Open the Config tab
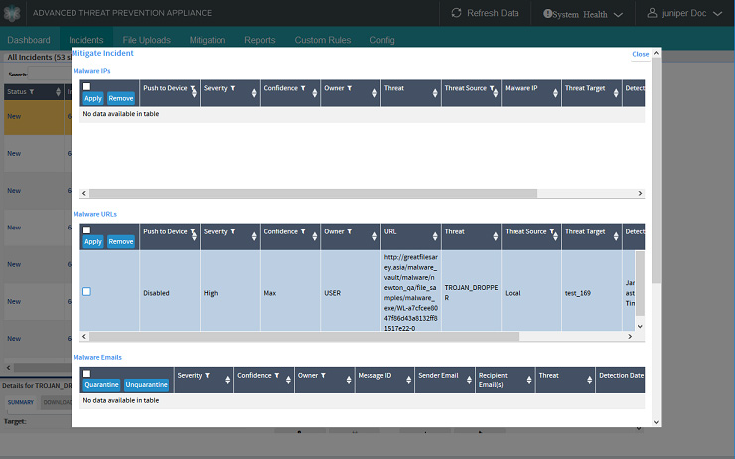This screenshot has width=735, height=459. [382, 40]
